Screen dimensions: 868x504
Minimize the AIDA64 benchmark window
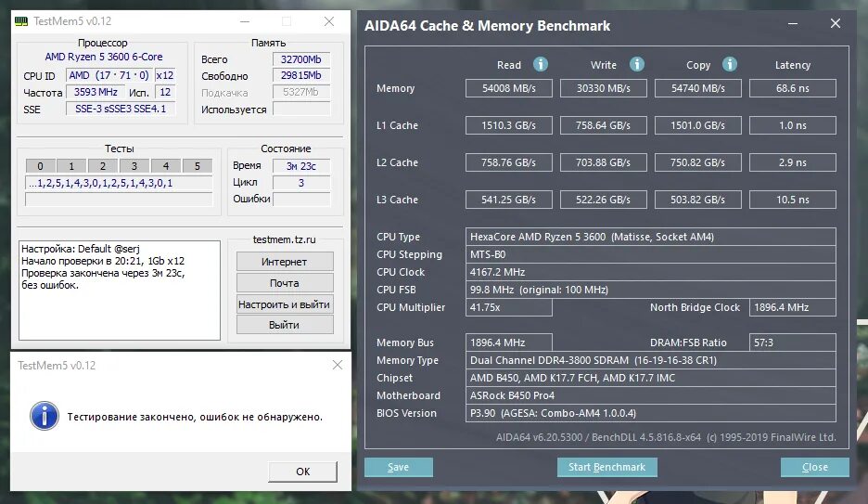tap(793, 24)
